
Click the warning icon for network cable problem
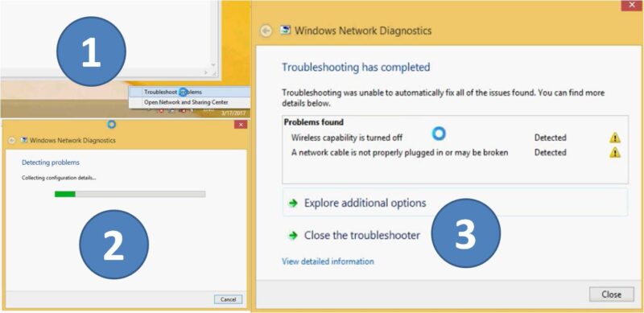615,153
